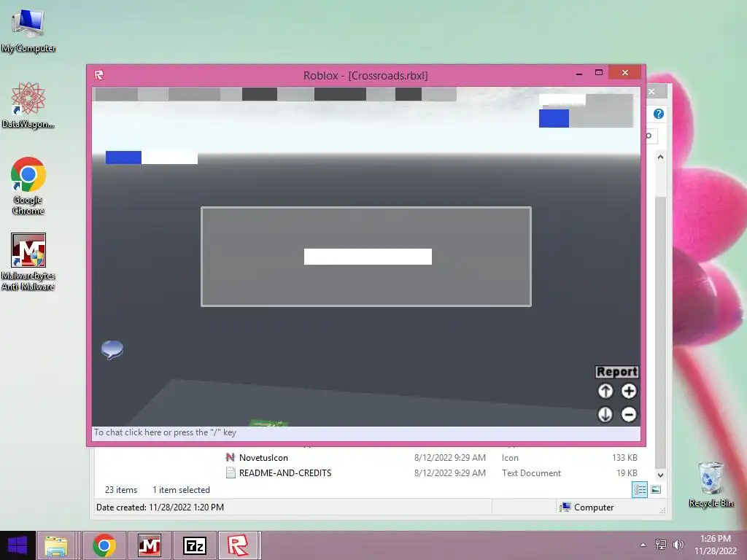Open My Computer desktop icon
The image size is (747, 560).
pos(28,31)
